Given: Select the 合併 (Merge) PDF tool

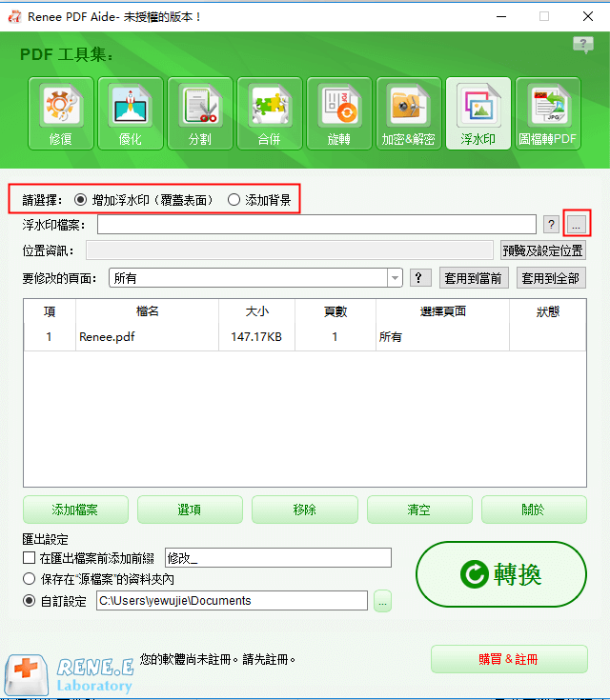Looking at the screenshot, I should click(x=270, y=113).
